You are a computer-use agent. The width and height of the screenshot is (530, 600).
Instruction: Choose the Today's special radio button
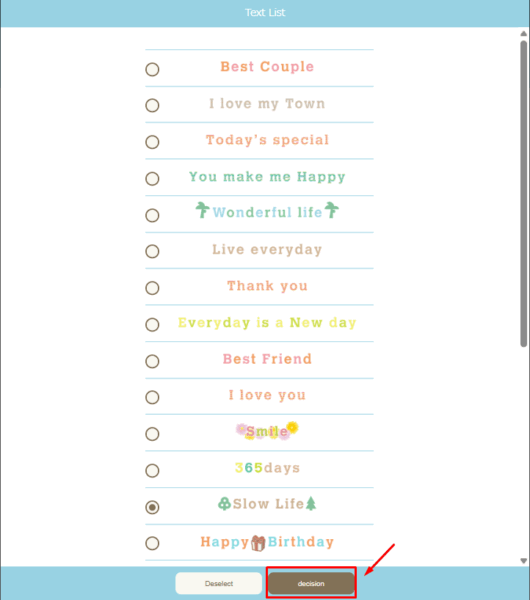(x=152, y=142)
